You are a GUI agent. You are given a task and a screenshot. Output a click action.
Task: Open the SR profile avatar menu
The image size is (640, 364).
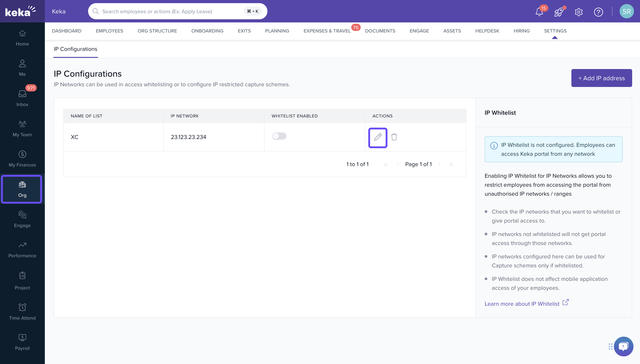click(x=626, y=11)
